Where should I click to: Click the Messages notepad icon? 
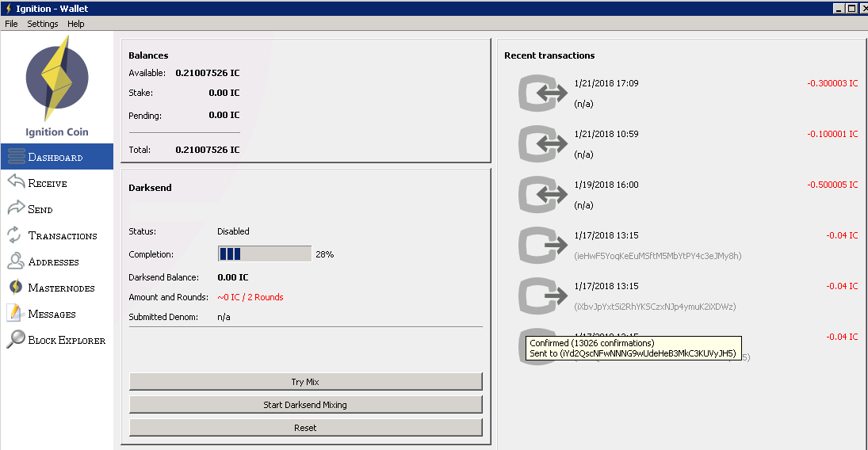coord(14,313)
